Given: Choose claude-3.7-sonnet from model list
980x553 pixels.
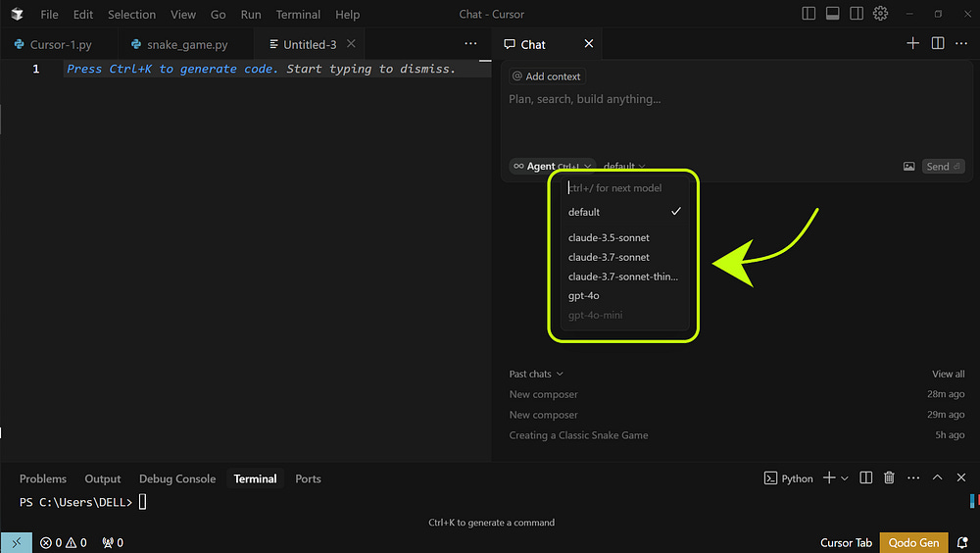Looking at the screenshot, I should coord(625,257).
